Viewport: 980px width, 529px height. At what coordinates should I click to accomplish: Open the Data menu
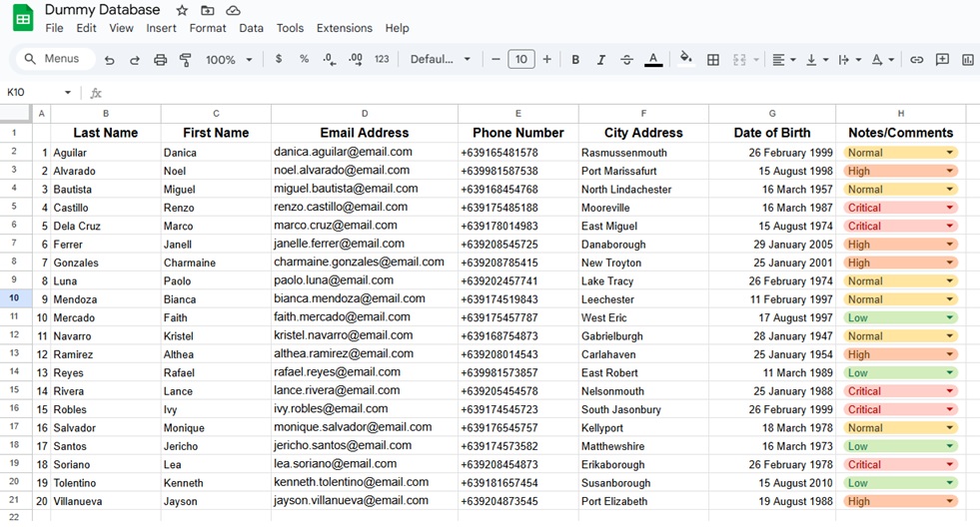pyautogui.click(x=252, y=28)
